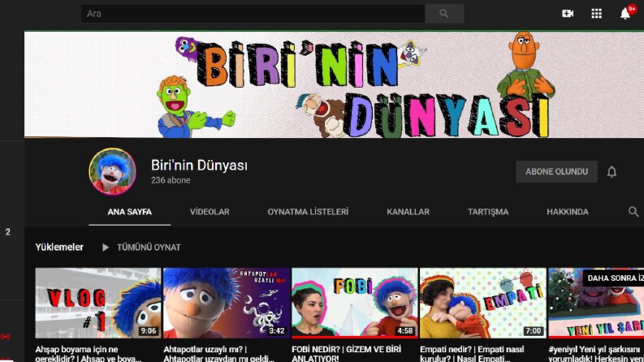Open the EMPATİ video thumbnail
This screenshot has height=362, width=644.
482,304
